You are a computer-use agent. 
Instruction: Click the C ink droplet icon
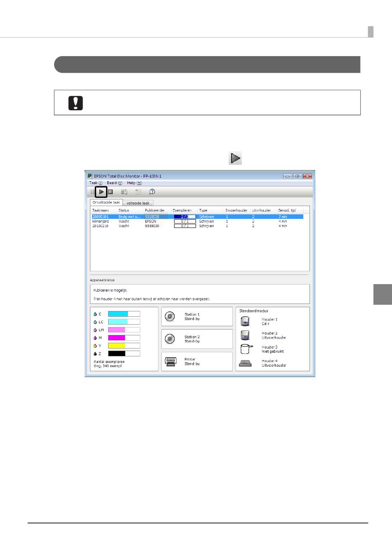[x=95, y=314]
